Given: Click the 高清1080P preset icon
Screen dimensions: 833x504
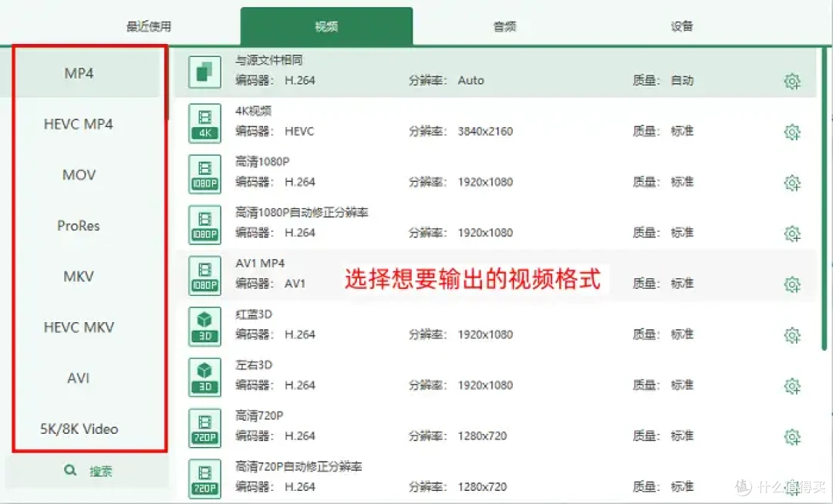Looking at the screenshot, I should click(x=204, y=173).
